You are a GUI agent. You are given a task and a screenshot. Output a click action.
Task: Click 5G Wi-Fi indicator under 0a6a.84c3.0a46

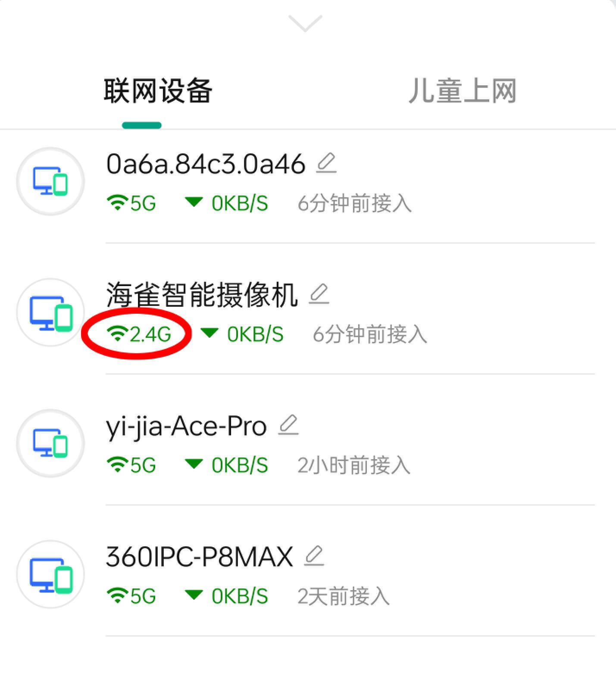[131, 203]
